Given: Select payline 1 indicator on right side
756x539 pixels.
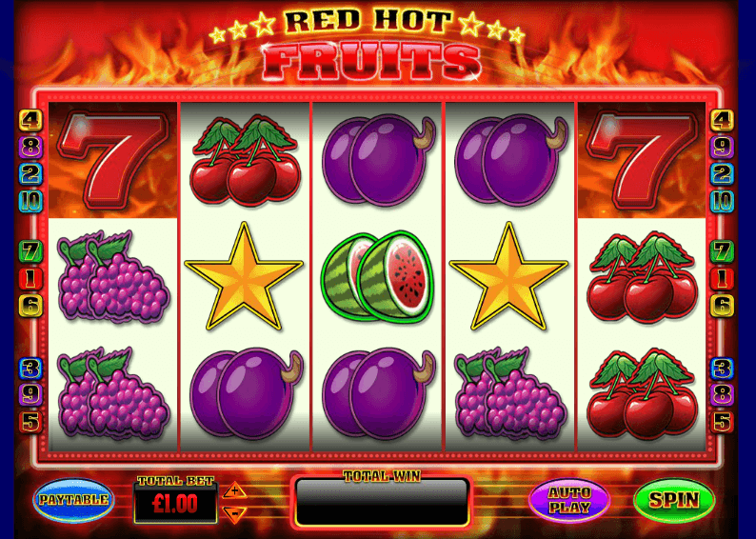Looking at the screenshot, I should [722, 279].
